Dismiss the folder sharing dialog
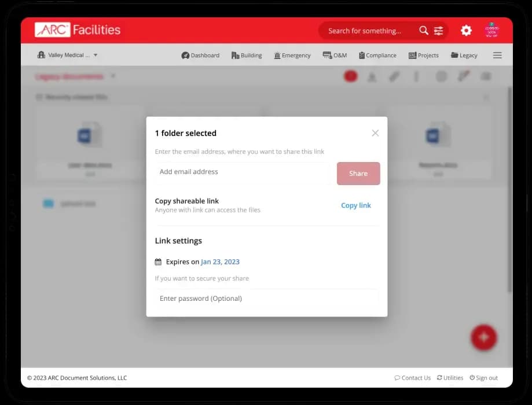532x405 pixels. tap(375, 132)
